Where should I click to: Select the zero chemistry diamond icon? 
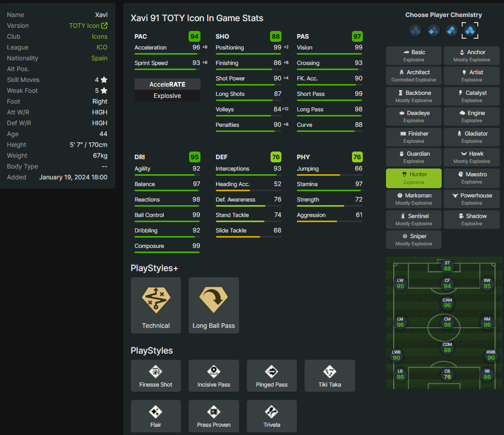point(415,31)
